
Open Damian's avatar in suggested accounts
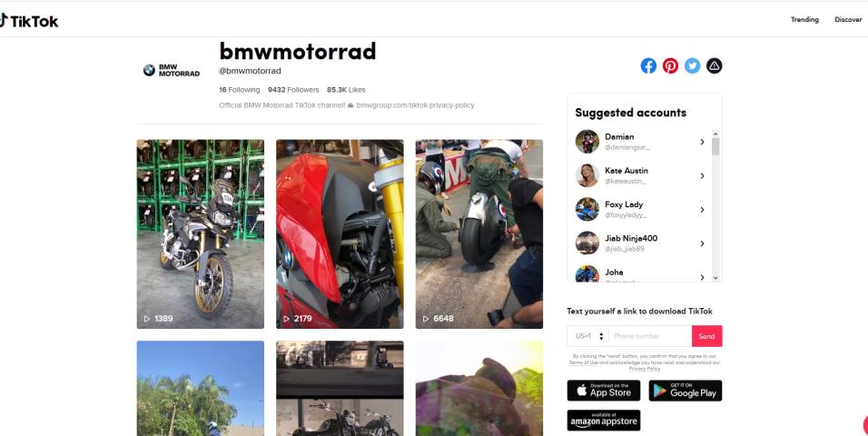(587, 142)
